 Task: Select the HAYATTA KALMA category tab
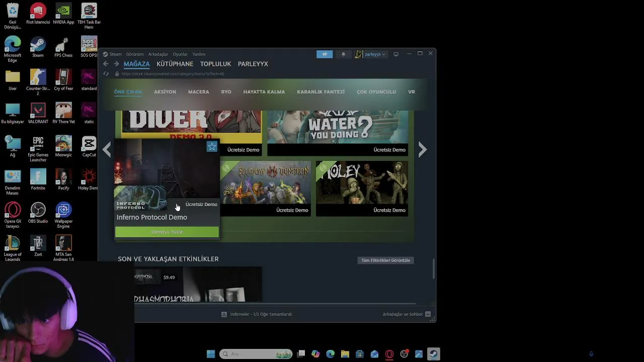[264, 92]
